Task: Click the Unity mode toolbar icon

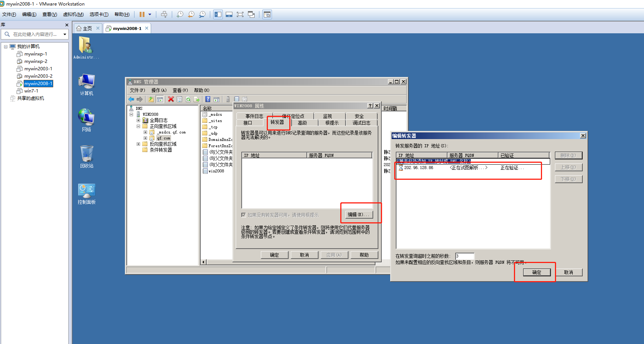Action: 251,14
